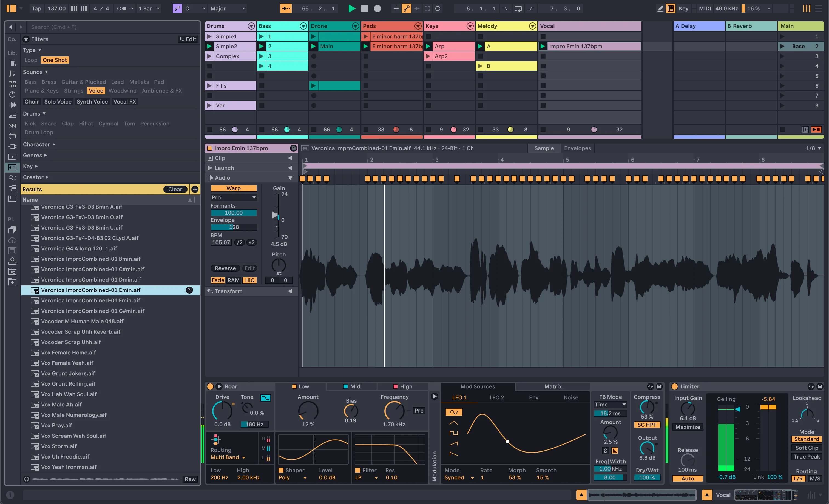This screenshot has width=829, height=504.
Task: Open the Matrix tab in Roar
Action: 553,386
